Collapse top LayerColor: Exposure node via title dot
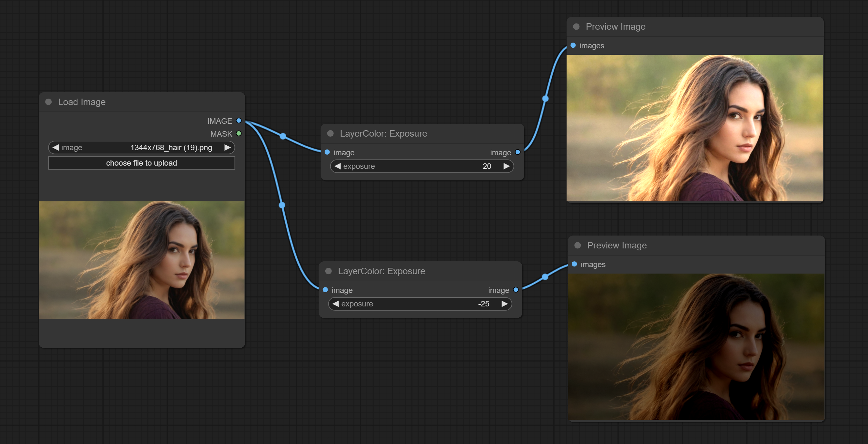The width and height of the screenshot is (868, 444). 330,134
